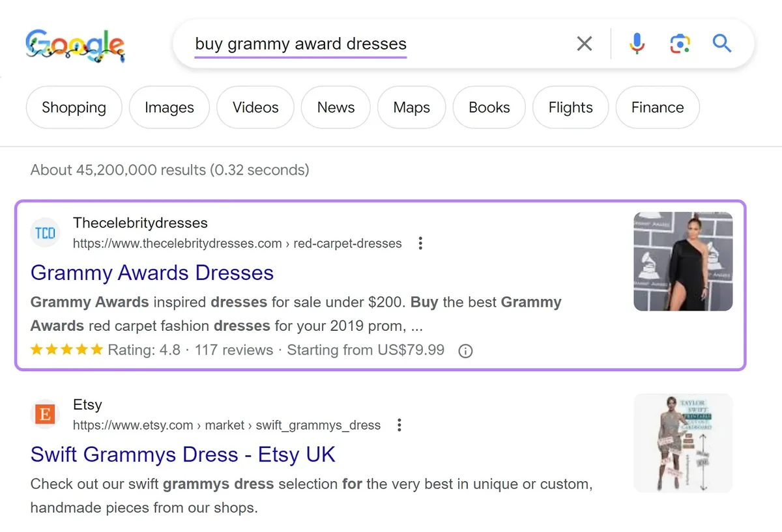Click 'Starting from US$79.99' text
This screenshot has height=532, width=782.
[366, 350]
